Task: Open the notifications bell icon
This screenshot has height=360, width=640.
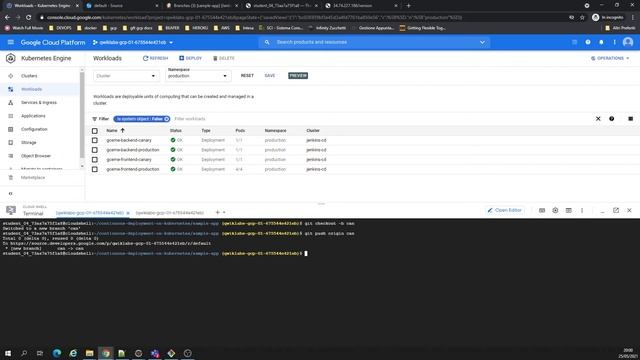Action: pyautogui.click(x=601, y=42)
